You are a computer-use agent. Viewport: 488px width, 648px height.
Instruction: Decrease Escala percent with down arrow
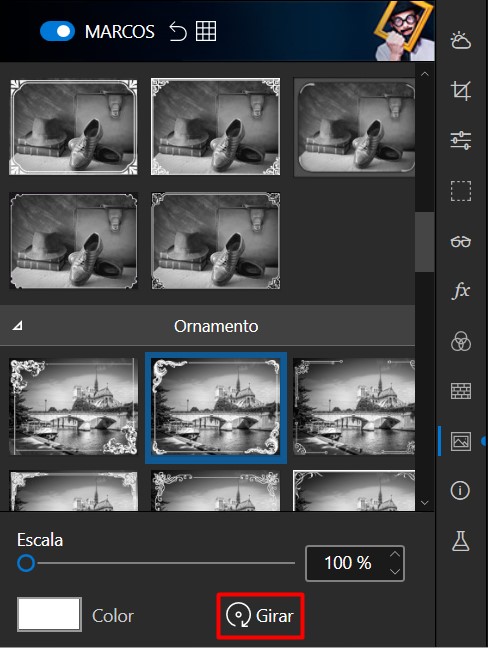pyautogui.click(x=395, y=572)
